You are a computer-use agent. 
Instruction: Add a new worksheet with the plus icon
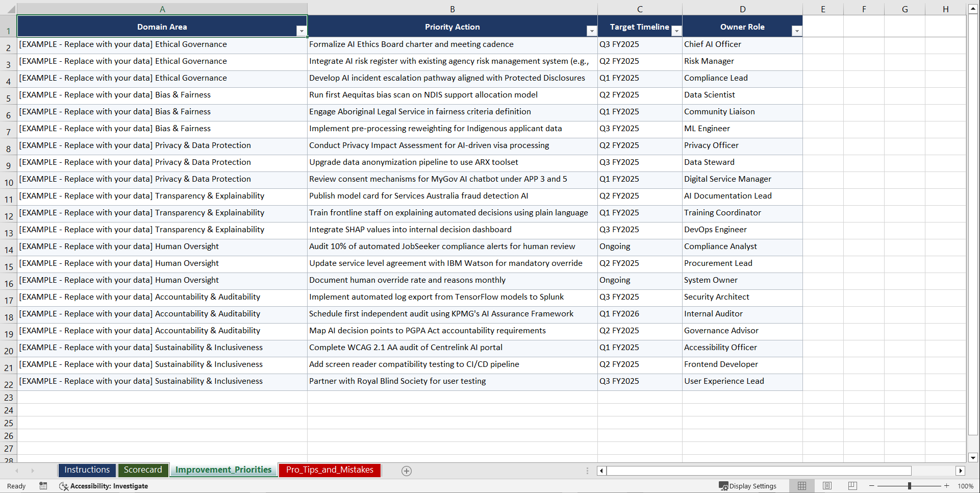click(x=407, y=471)
